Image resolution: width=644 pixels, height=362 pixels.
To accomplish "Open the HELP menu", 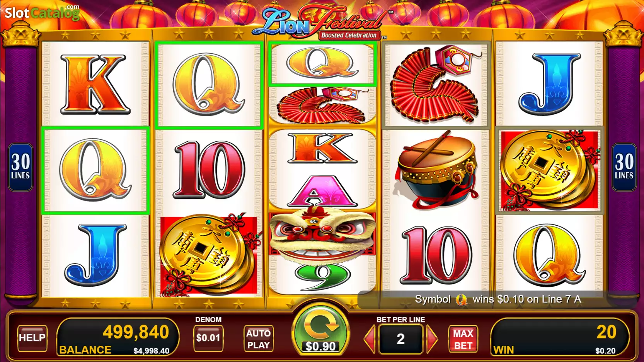I will pos(32,338).
